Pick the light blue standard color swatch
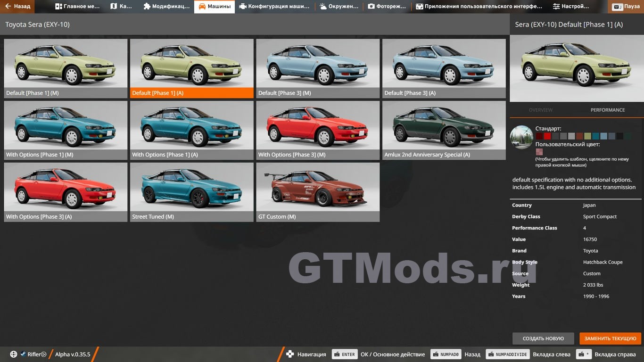The image size is (644, 362). click(x=604, y=136)
